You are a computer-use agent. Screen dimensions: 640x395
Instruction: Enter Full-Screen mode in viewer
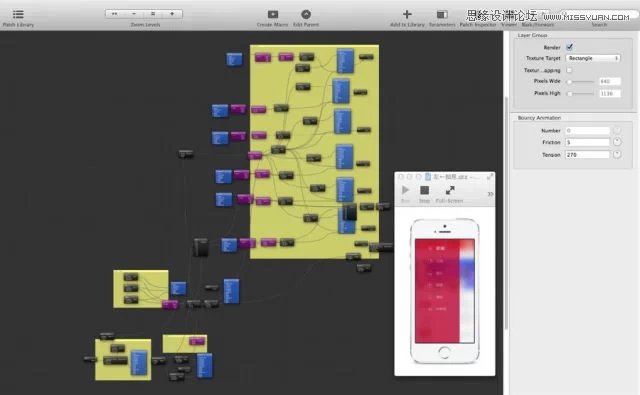pos(450,190)
